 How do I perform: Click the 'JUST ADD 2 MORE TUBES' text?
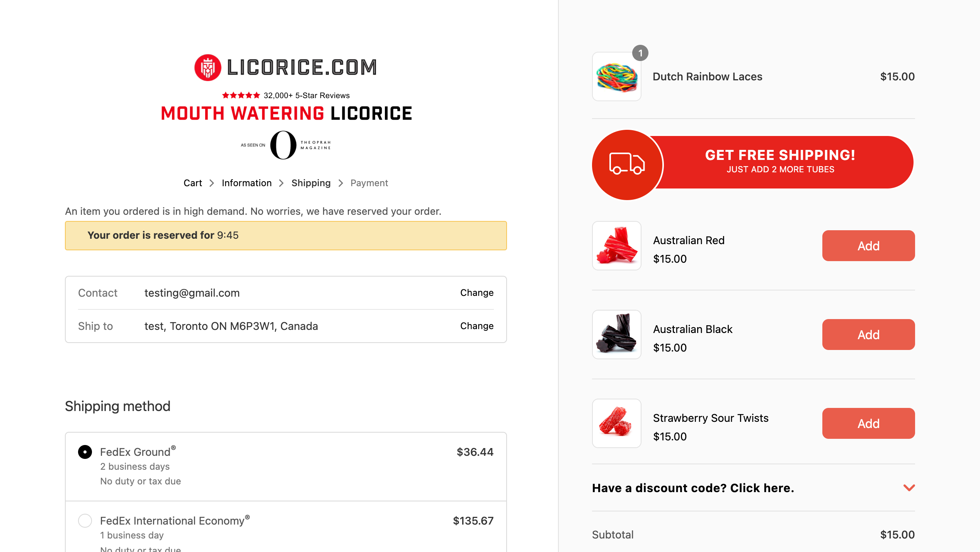click(780, 170)
